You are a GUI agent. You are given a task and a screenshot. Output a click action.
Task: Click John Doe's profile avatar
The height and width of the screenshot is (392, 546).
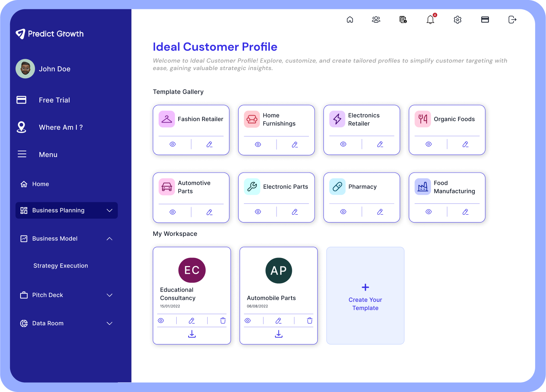tap(25, 69)
